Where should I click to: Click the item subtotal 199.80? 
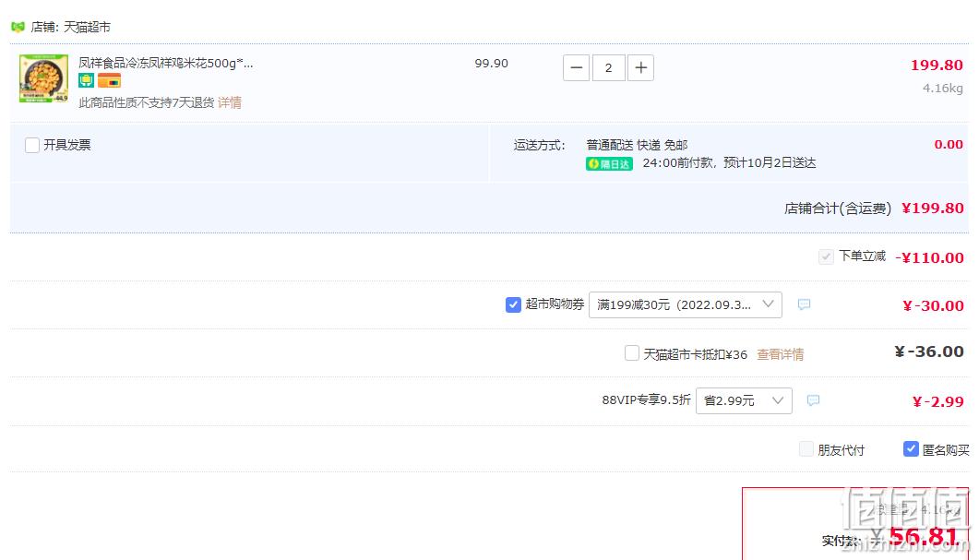click(x=937, y=65)
